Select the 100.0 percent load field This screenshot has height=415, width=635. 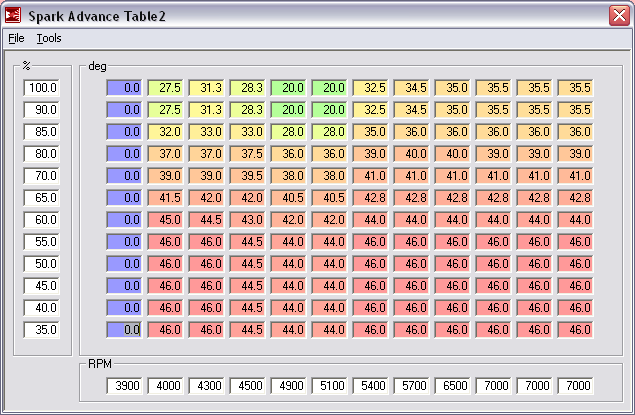[42, 88]
